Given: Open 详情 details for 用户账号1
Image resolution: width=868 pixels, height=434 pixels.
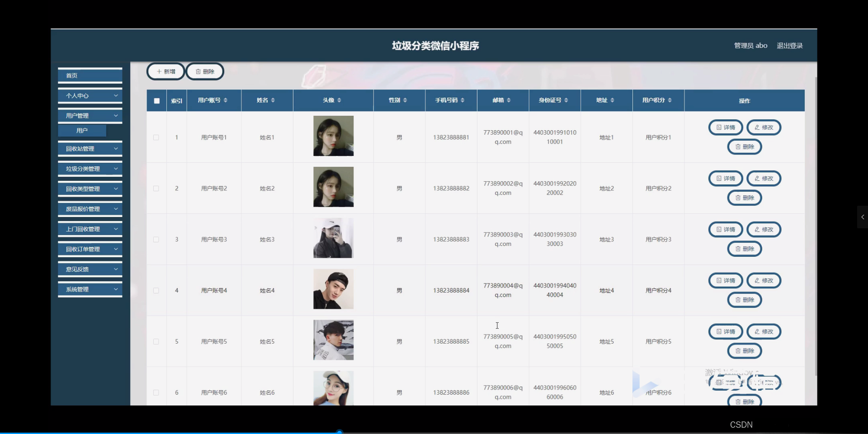Looking at the screenshot, I should coord(725,127).
